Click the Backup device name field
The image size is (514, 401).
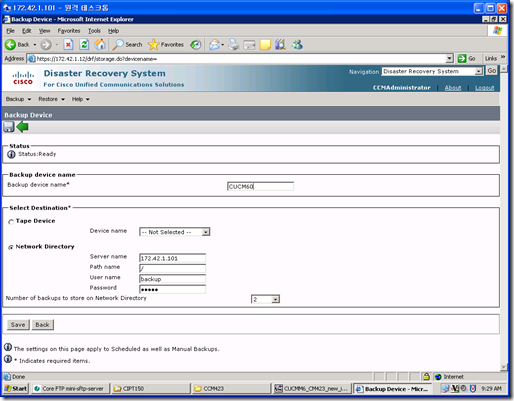pyautogui.click(x=260, y=186)
